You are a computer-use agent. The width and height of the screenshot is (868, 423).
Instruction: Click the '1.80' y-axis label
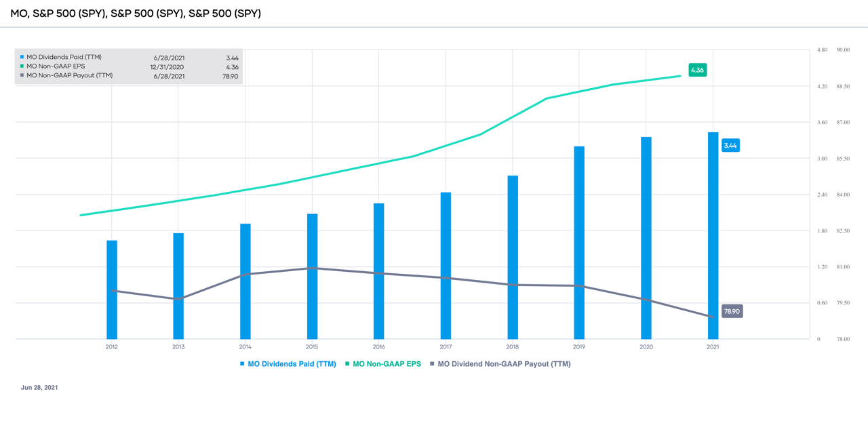[823, 231]
